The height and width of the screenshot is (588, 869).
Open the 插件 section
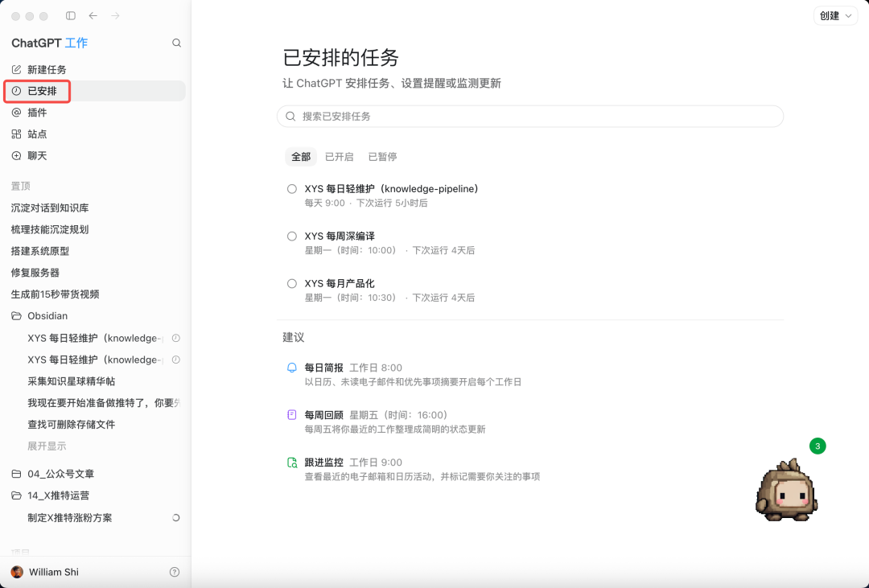(x=94, y=113)
